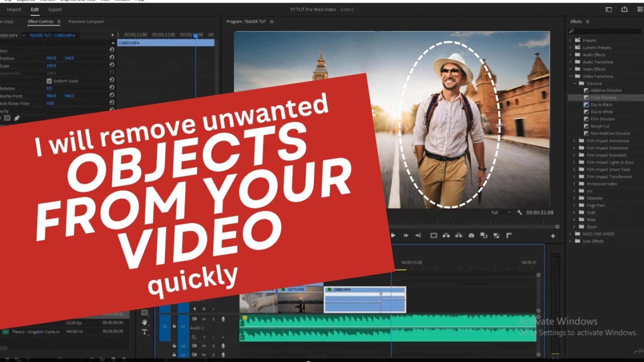This screenshot has height=362, width=644.
Task: Select the Hand tool
Action: pyautogui.click(x=144, y=322)
